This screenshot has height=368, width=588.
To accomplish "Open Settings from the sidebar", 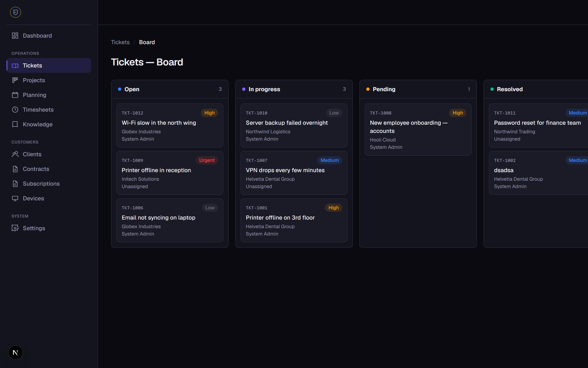I will [x=49, y=228].
